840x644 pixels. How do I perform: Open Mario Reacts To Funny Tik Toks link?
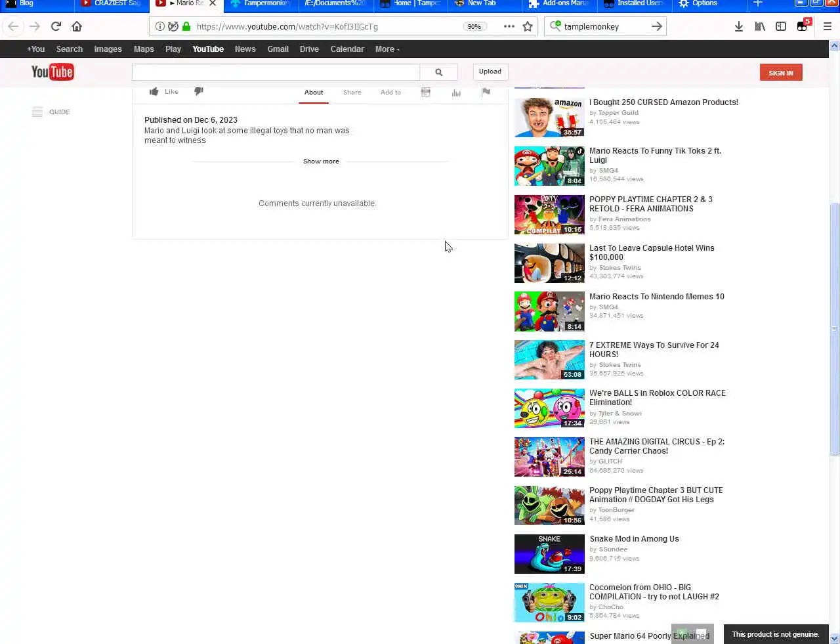click(655, 156)
